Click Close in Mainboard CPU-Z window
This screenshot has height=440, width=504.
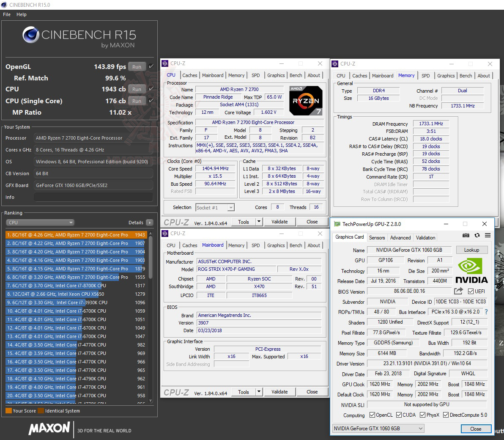(x=312, y=392)
